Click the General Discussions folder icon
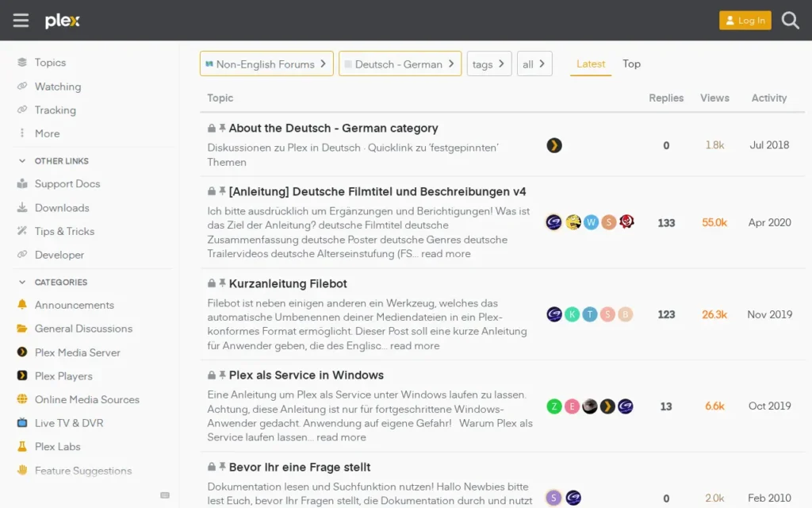This screenshot has width=812, height=508. tap(21, 328)
